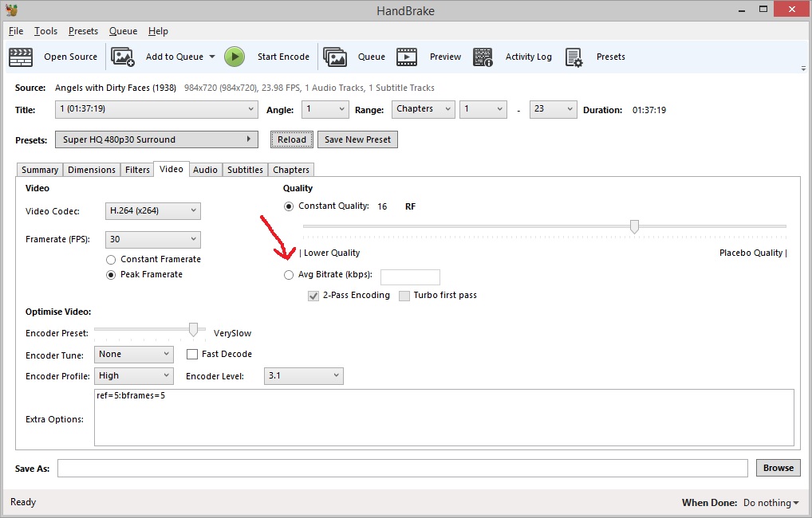Click the Reload button
Image resolution: width=812 pixels, height=518 pixels.
pos(292,139)
